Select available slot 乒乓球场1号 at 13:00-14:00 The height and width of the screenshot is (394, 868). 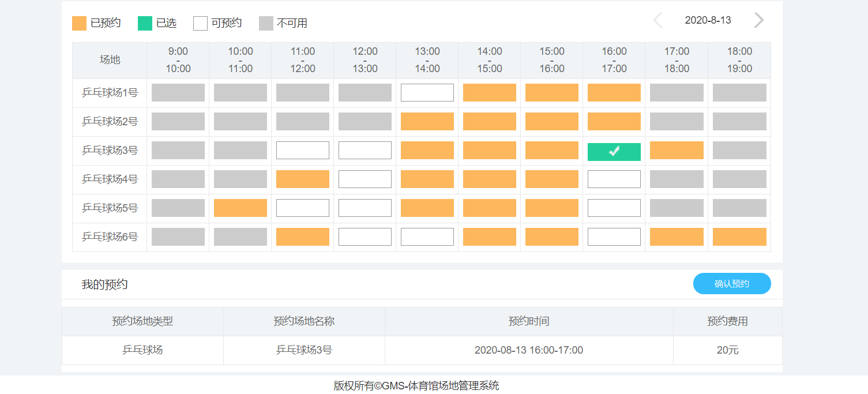coord(427,93)
